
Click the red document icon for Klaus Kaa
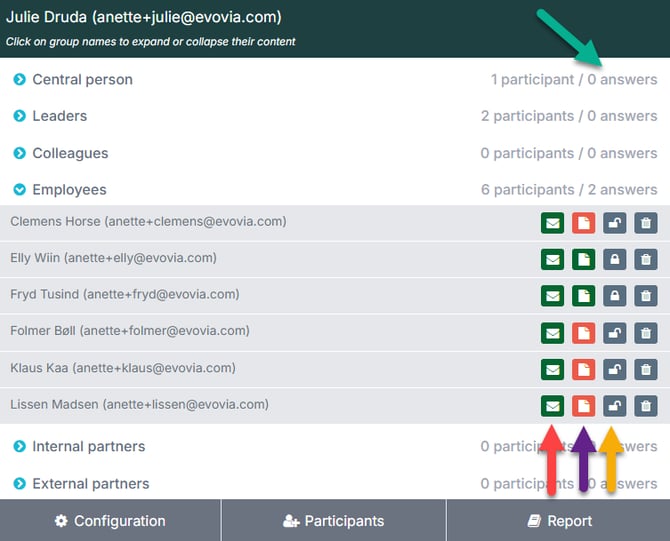(583, 370)
